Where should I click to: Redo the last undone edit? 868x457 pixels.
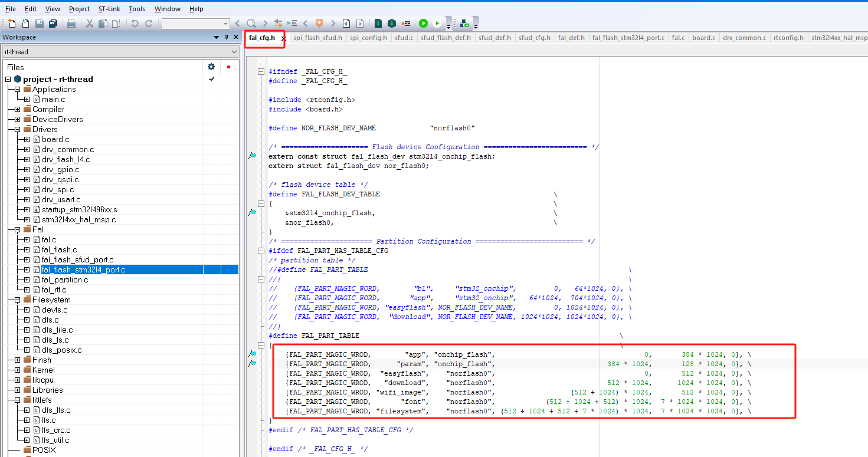(148, 24)
